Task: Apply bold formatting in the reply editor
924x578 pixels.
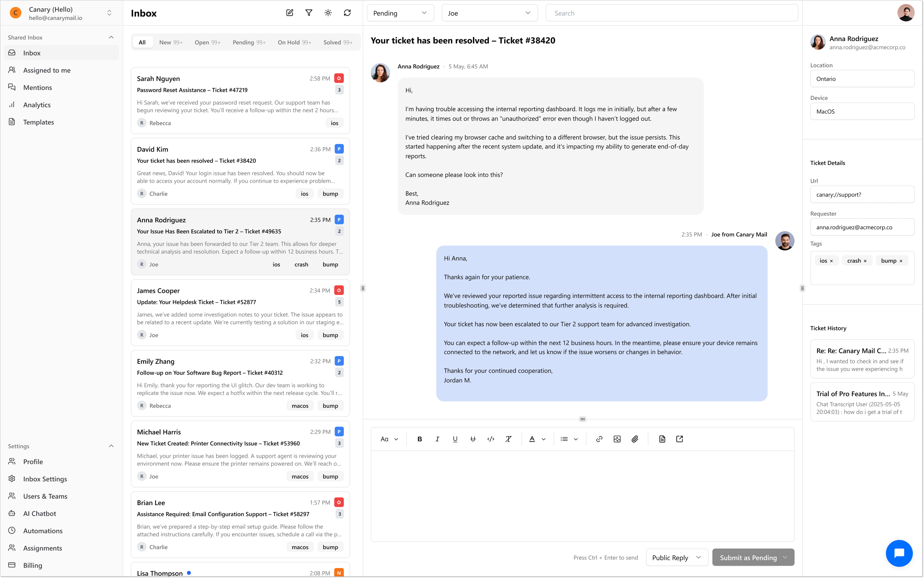Action: coord(419,439)
